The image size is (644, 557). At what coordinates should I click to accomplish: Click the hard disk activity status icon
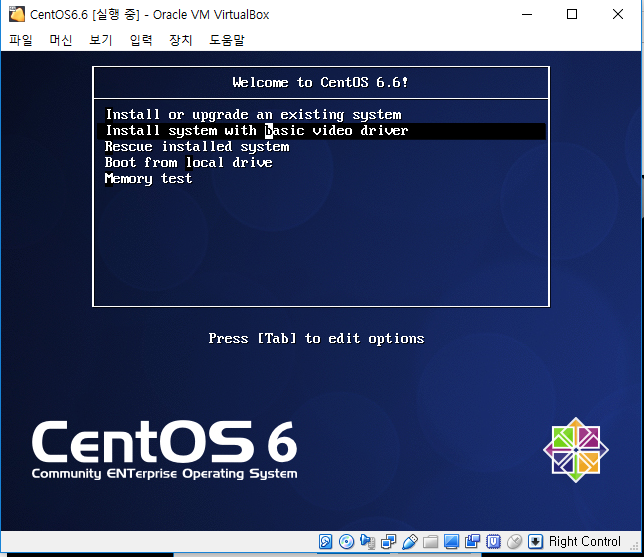coord(325,542)
